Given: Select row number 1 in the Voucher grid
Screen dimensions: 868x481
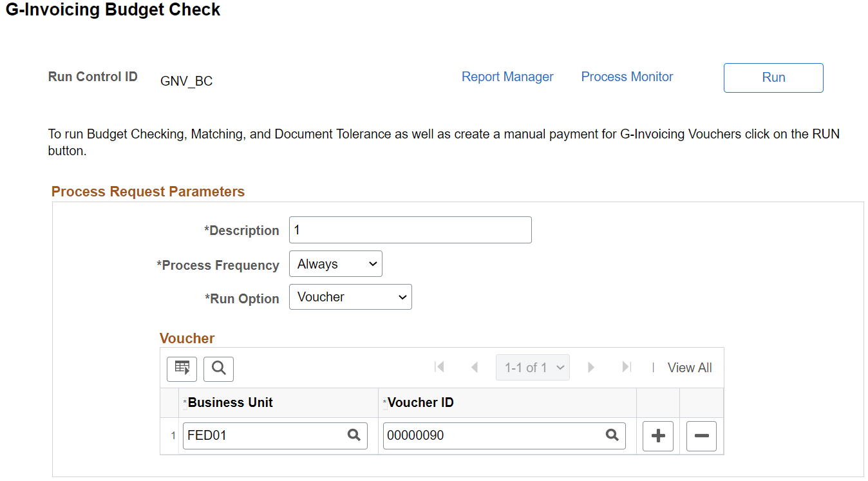Looking at the screenshot, I should tap(172, 436).
